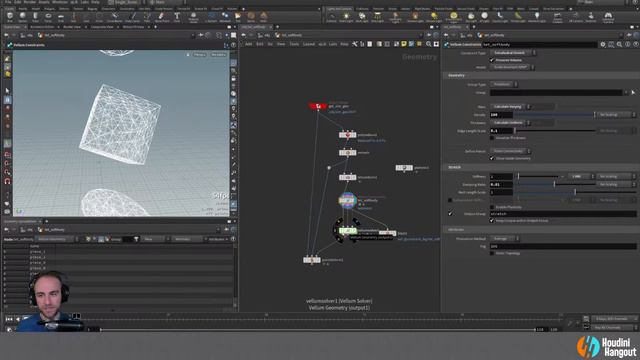Adjust the Density slider
This screenshot has height=360, width=640.
click(x=554, y=115)
